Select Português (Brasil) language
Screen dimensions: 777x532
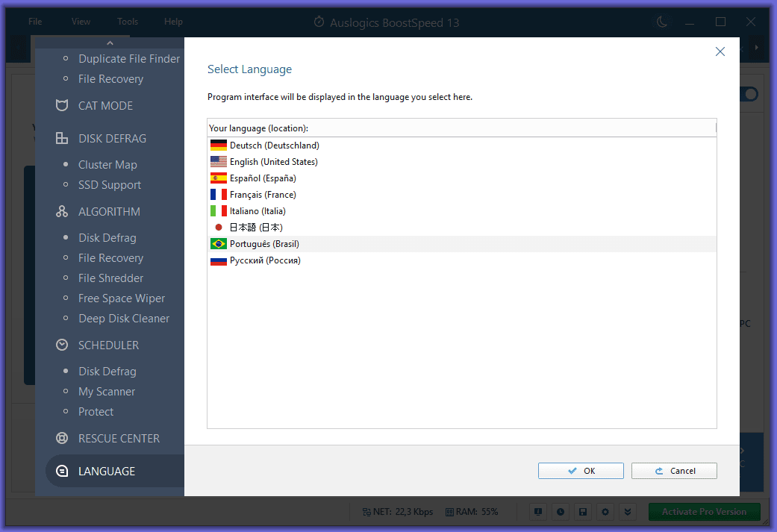point(462,244)
